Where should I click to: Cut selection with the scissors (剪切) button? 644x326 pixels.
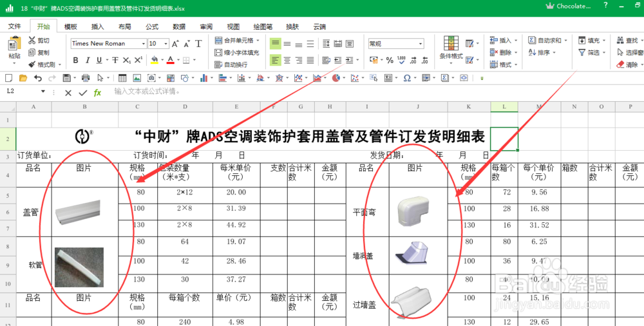39,41
